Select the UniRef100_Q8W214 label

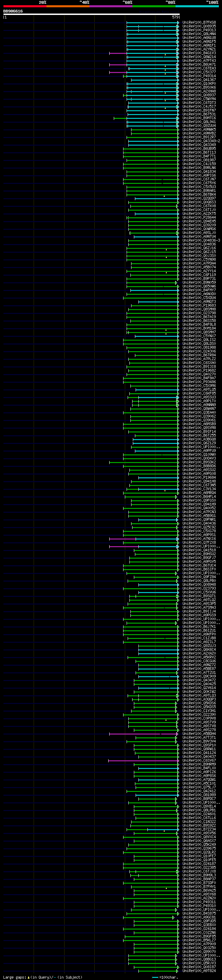199,57
